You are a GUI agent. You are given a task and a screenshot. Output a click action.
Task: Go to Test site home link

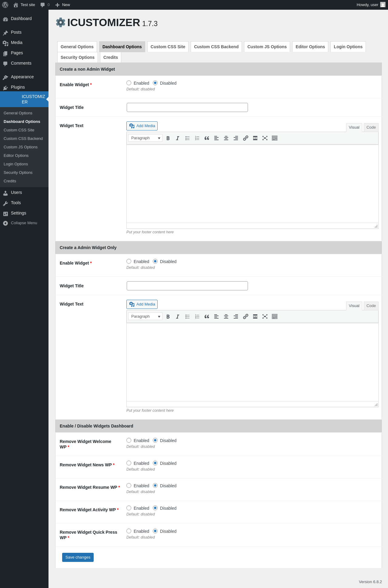24,5
